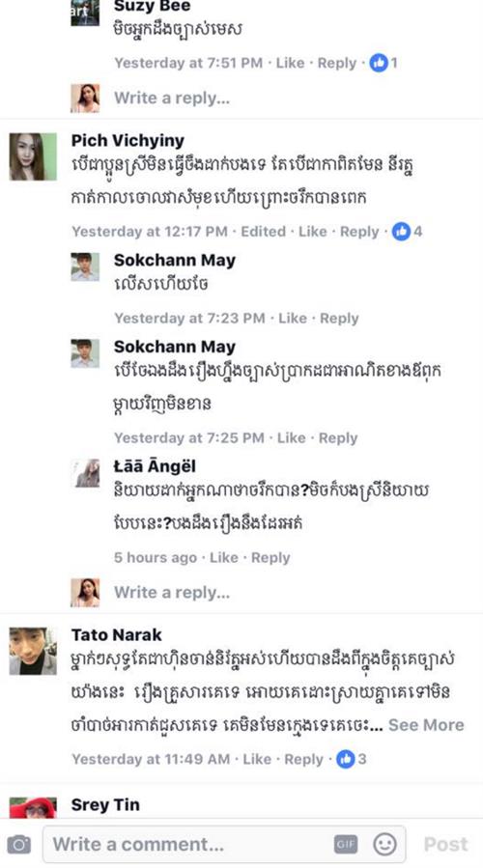Click the Post button
This screenshot has height=868, width=483.
(446, 844)
